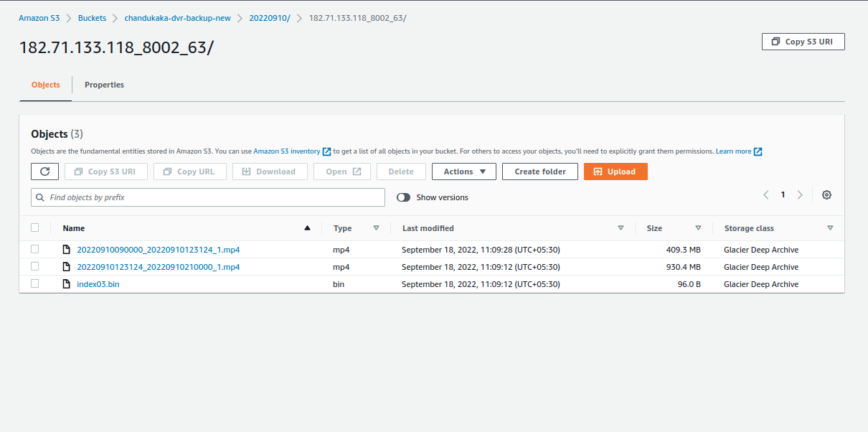This screenshot has width=868, height=432.
Task: Click file icon of index03.bin
Action: (x=67, y=284)
